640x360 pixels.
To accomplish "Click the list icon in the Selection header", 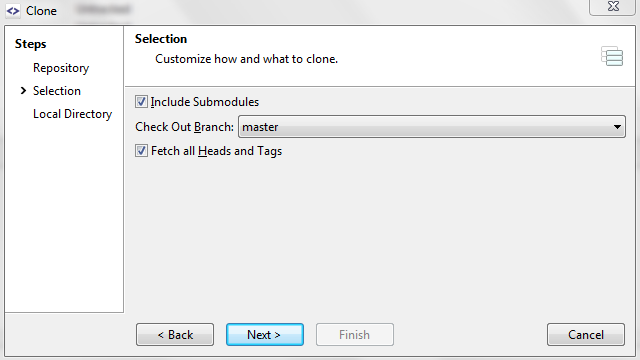I will 612,56.
